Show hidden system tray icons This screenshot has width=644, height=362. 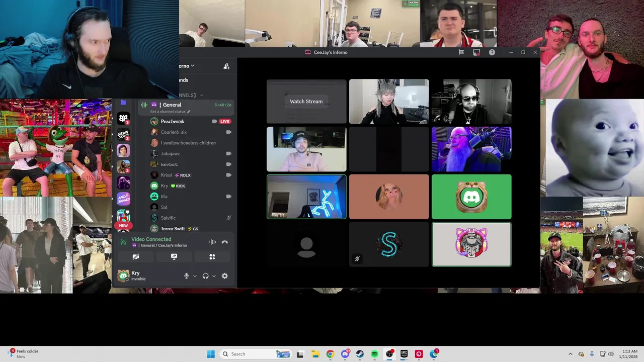(x=570, y=354)
